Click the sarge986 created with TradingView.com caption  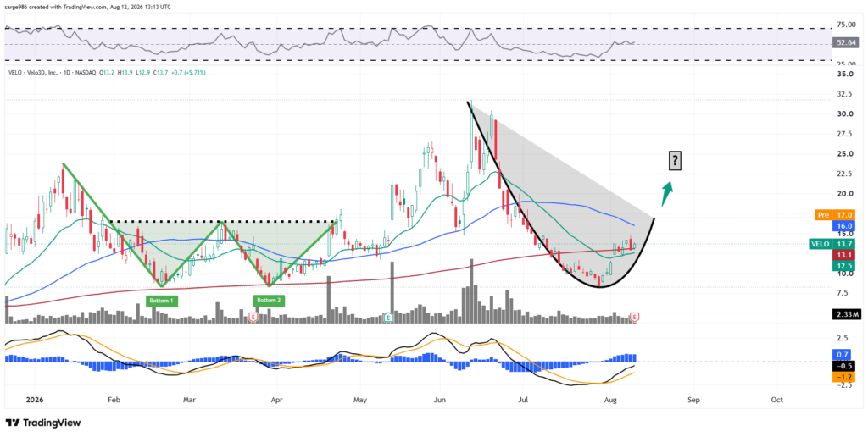88,7
